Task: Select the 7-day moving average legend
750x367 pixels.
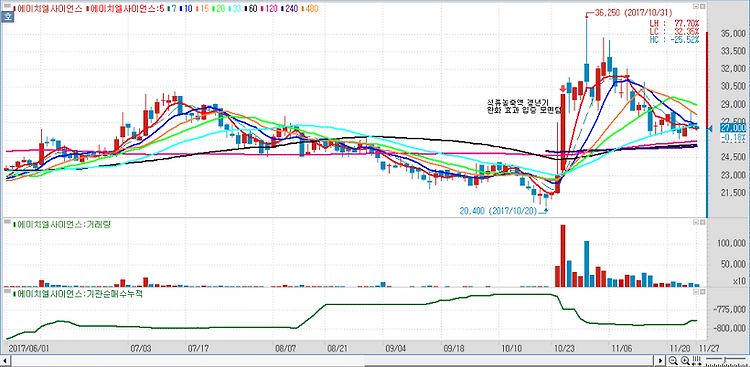Action: (172, 9)
